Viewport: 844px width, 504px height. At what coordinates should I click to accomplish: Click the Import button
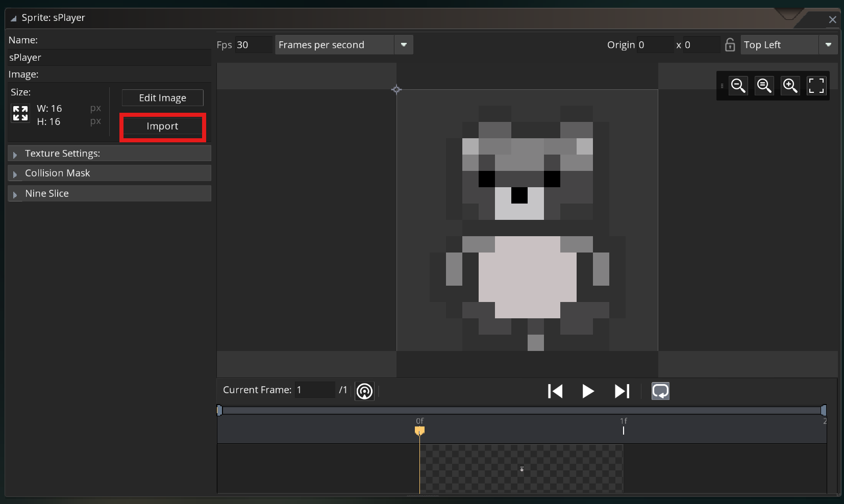162,127
